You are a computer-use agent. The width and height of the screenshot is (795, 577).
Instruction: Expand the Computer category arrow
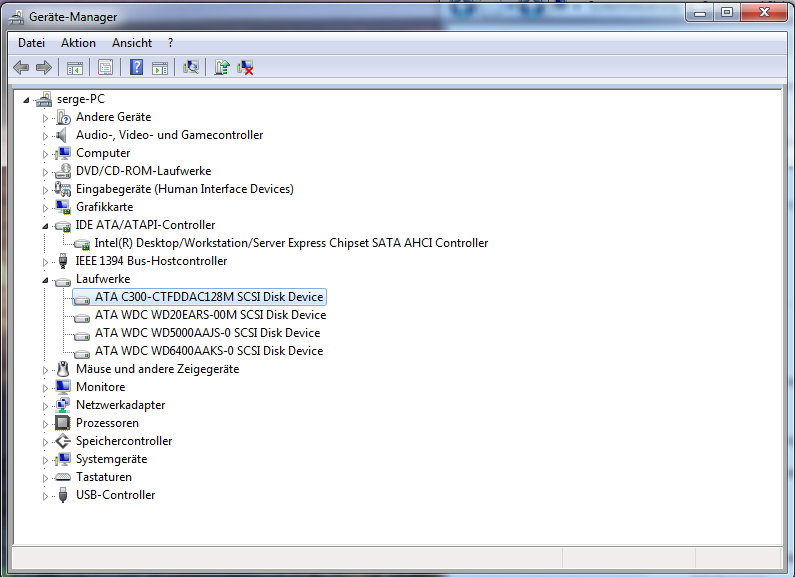45,154
